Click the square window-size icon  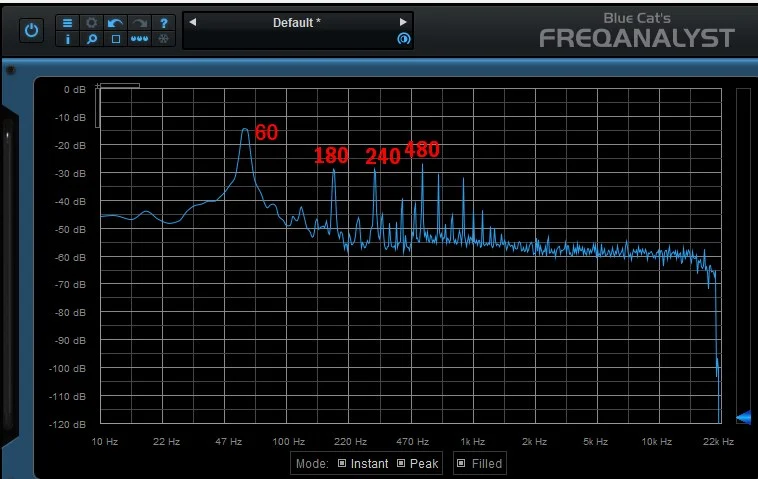coord(116,39)
